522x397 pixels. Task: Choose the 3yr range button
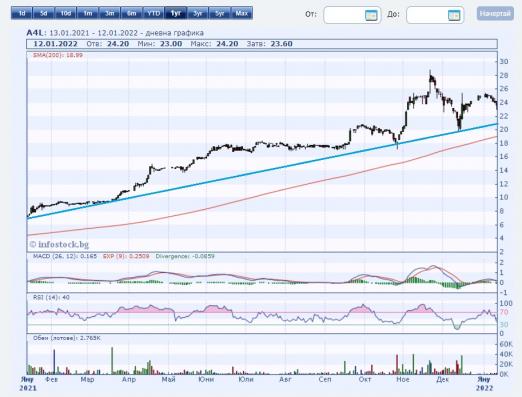point(198,13)
